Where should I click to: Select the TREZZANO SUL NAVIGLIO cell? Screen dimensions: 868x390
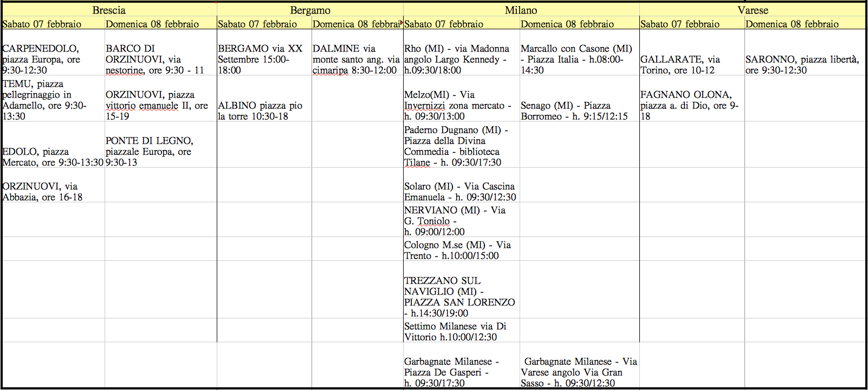[462, 290]
